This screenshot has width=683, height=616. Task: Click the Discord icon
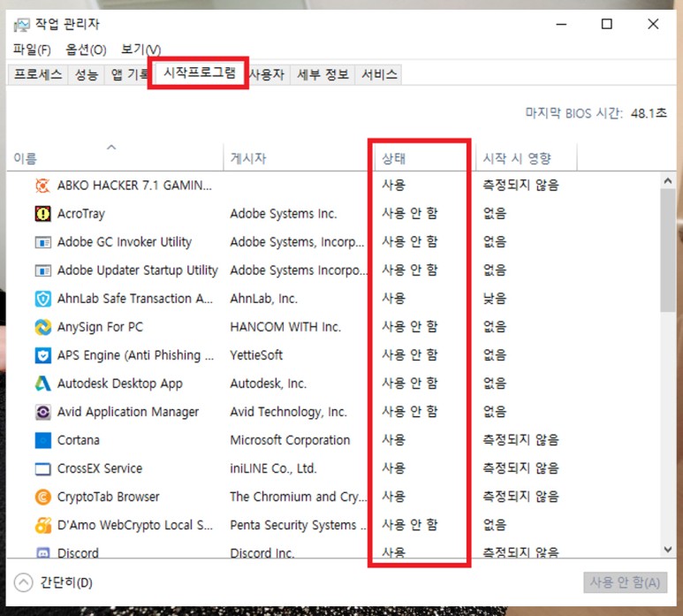pos(42,553)
